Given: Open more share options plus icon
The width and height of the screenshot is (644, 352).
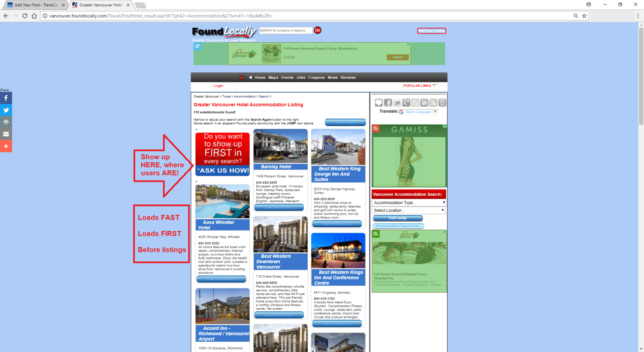Looking at the screenshot, I should [x=6, y=146].
